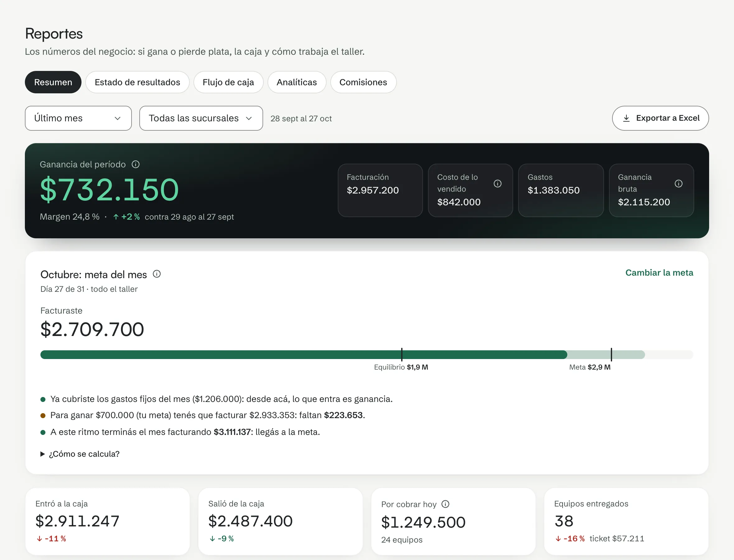734x560 pixels.
Task: Click red down arrow beside -16 %
Action: pos(558,539)
